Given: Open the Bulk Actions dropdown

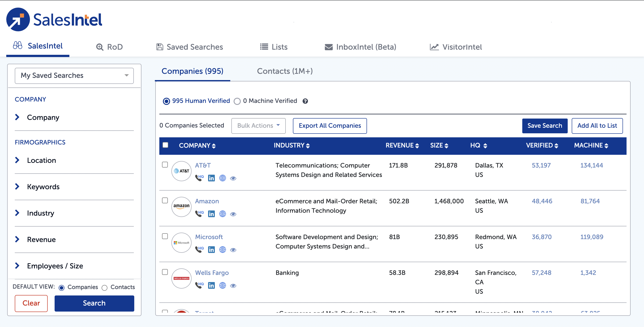Looking at the screenshot, I should (258, 126).
